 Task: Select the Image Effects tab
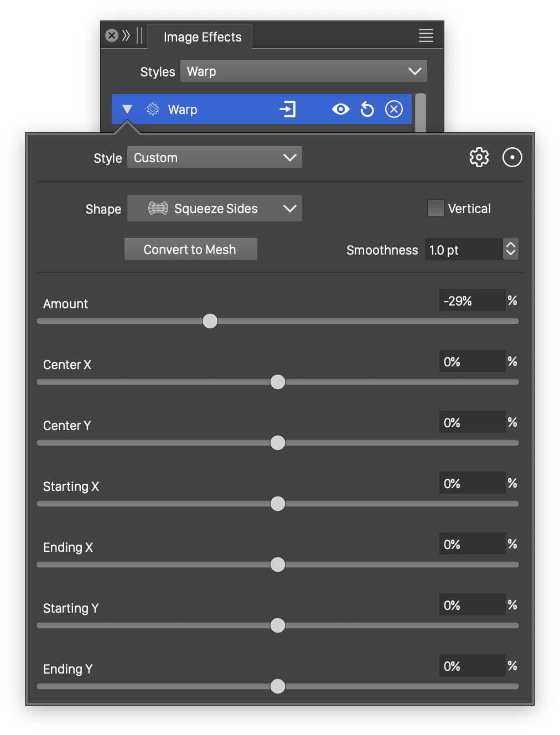203,37
